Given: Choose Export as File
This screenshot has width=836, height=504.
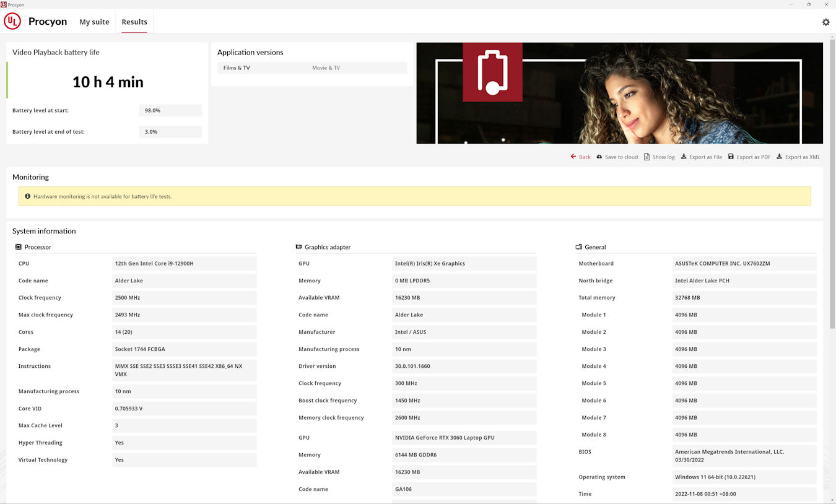Looking at the screenshot, I should (705, 157).
